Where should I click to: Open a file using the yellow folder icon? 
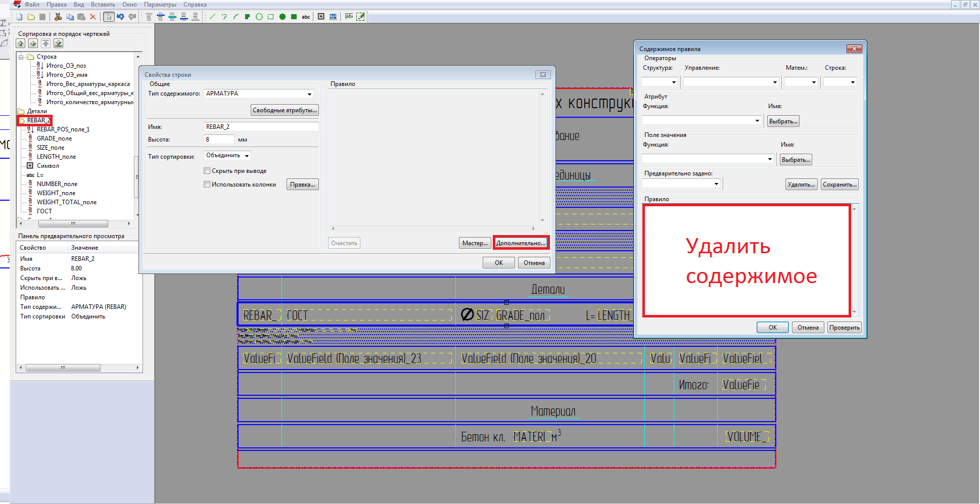[x=31, y=17]
